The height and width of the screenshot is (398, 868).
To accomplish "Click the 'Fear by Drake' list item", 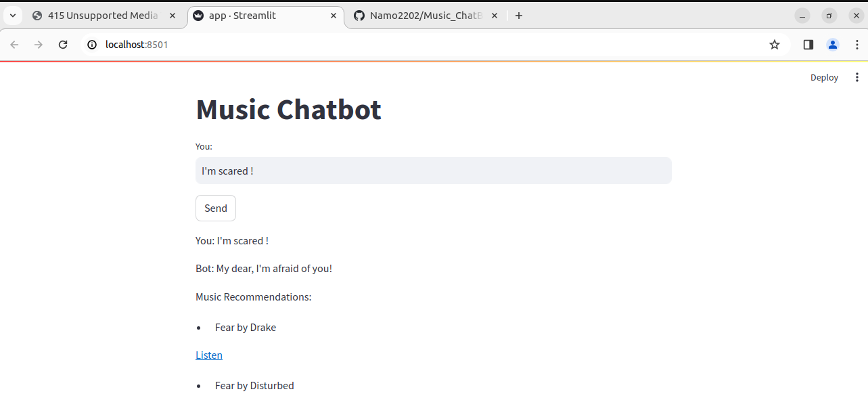I will [246, 328].
